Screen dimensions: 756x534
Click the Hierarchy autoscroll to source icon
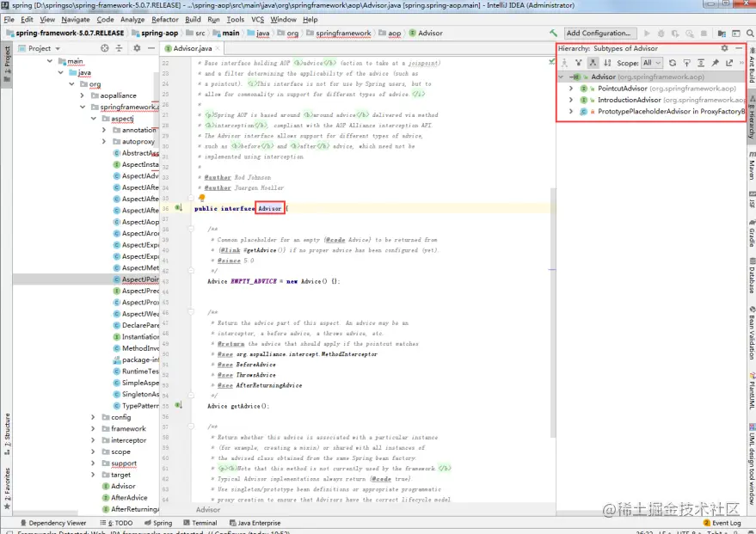[x=686, y=63]
